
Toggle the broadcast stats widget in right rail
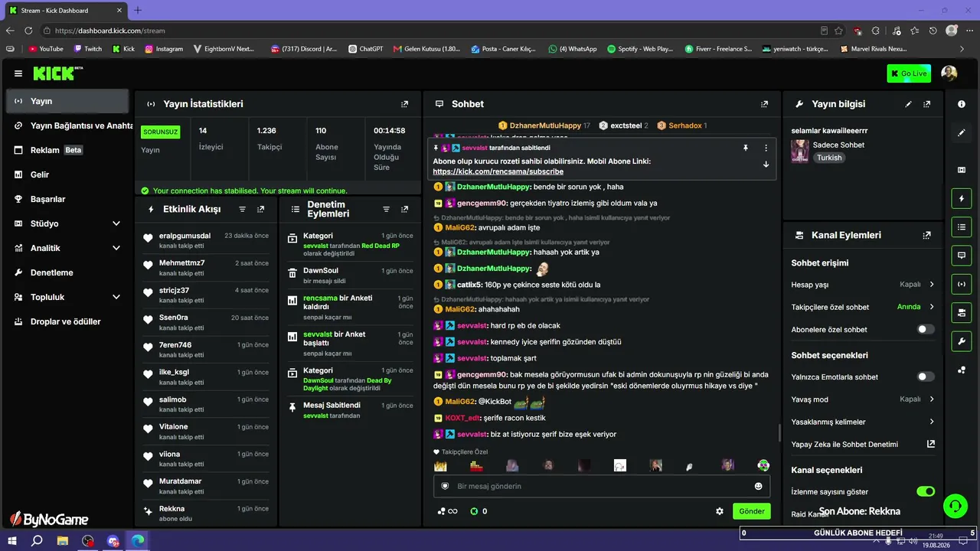[962, 284]
